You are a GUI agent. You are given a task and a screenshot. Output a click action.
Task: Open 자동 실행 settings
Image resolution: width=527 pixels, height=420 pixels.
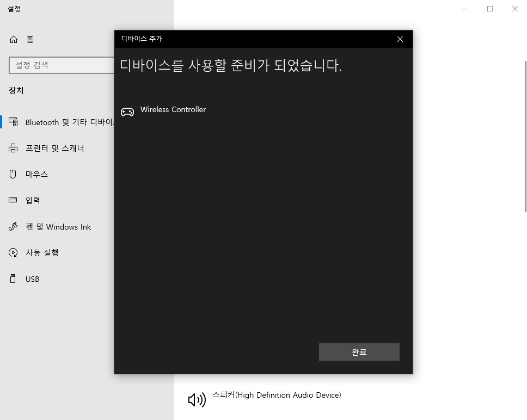(x=42, y=252)
